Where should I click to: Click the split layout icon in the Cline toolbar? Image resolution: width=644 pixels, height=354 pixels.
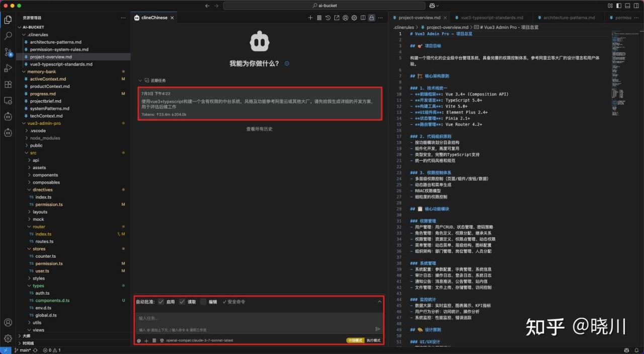[363, 18]
